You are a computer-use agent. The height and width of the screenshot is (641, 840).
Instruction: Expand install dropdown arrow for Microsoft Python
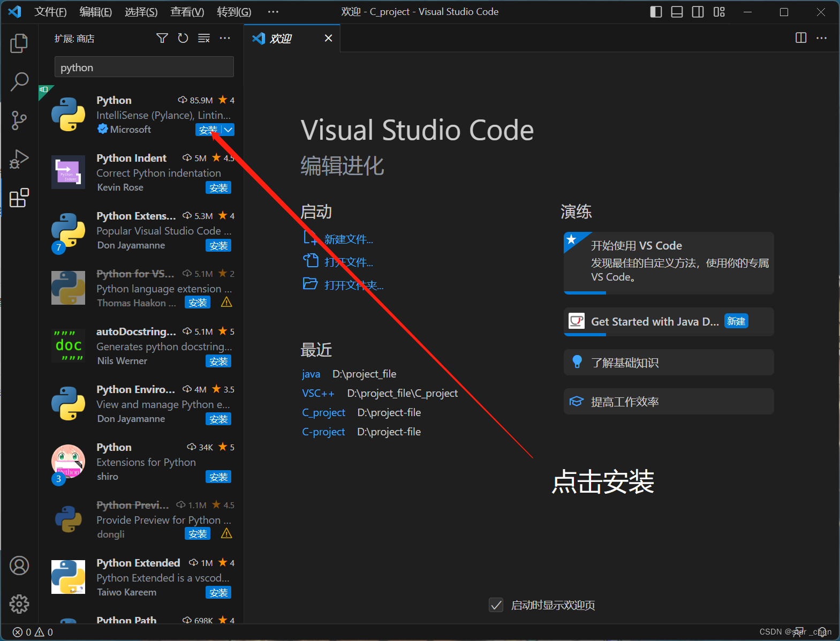(x=228, y=130)
